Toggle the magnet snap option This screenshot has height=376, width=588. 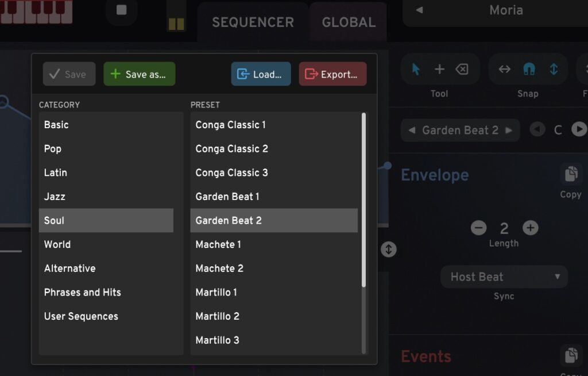click(x=529, y=70)
